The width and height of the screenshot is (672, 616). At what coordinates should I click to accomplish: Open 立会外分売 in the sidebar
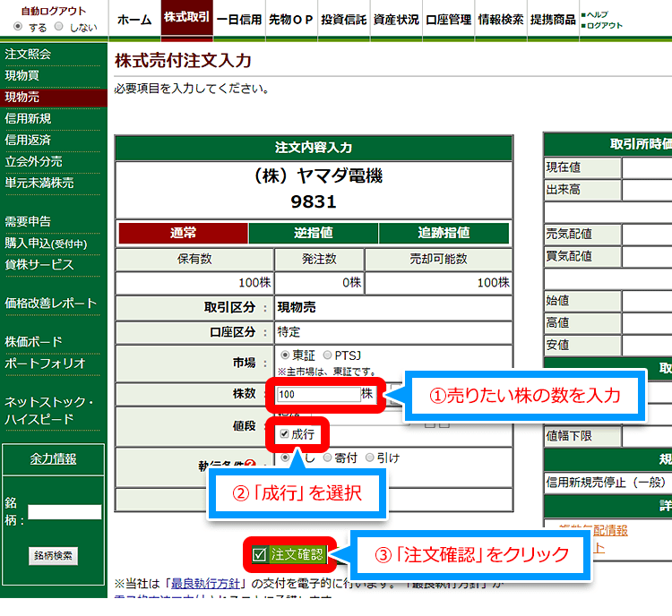33,161
